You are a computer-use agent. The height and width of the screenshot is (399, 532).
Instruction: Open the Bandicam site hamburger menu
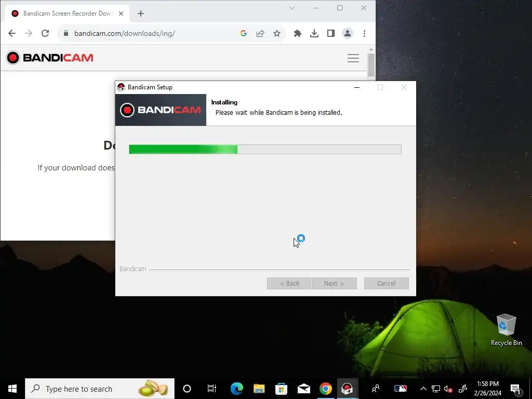click(353, 58)
